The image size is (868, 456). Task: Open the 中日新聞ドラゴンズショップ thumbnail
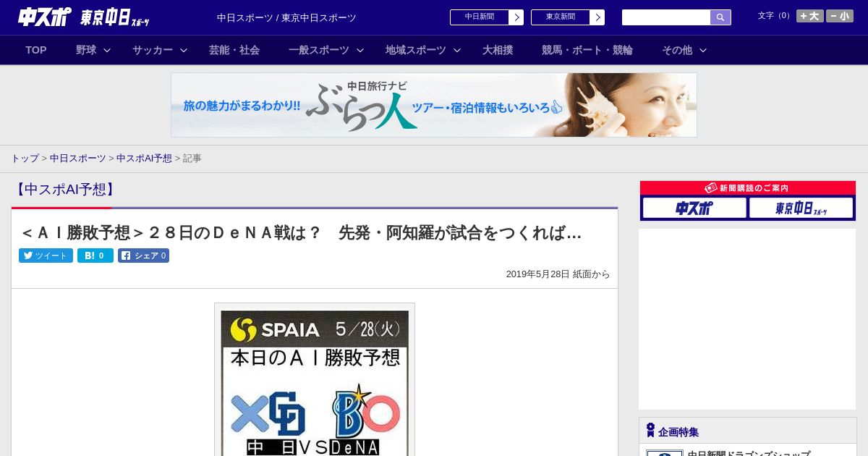pyautogui.click(x=665, y=453)
